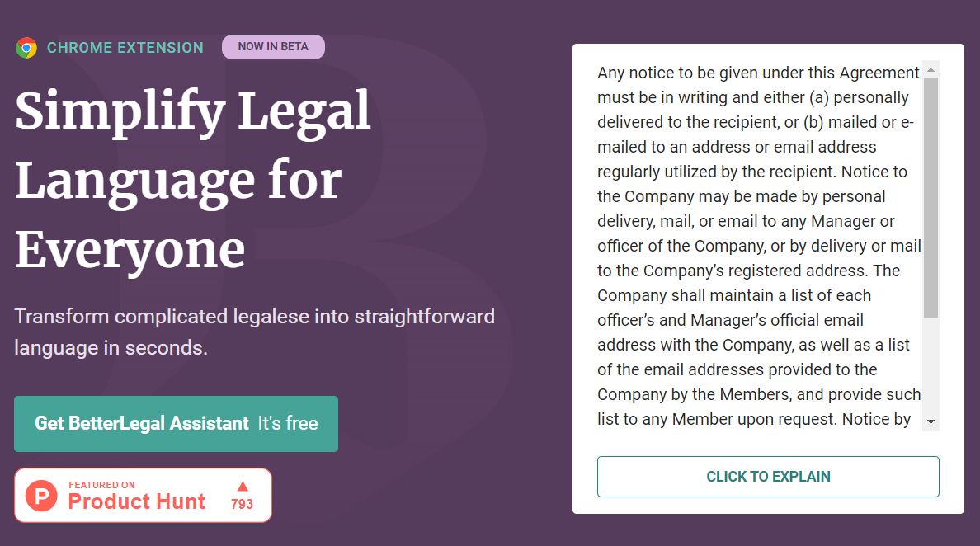The width and height of the screenshot is (980, 546).
Task: Click "Any notice to be given" first line
Action: coord(758,73)
